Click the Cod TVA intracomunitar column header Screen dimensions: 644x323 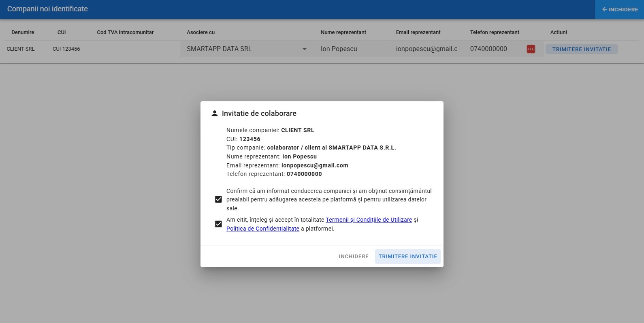point(125,32)
